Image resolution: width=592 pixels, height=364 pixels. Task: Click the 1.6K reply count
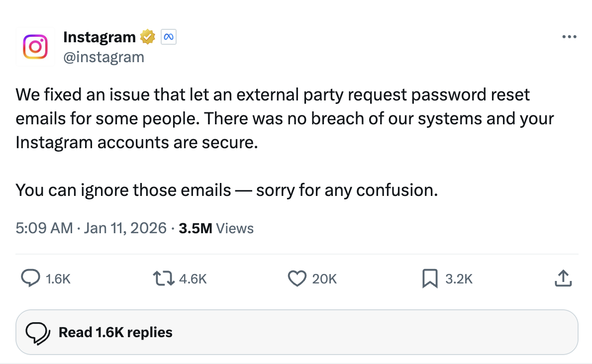pos(58,279)
